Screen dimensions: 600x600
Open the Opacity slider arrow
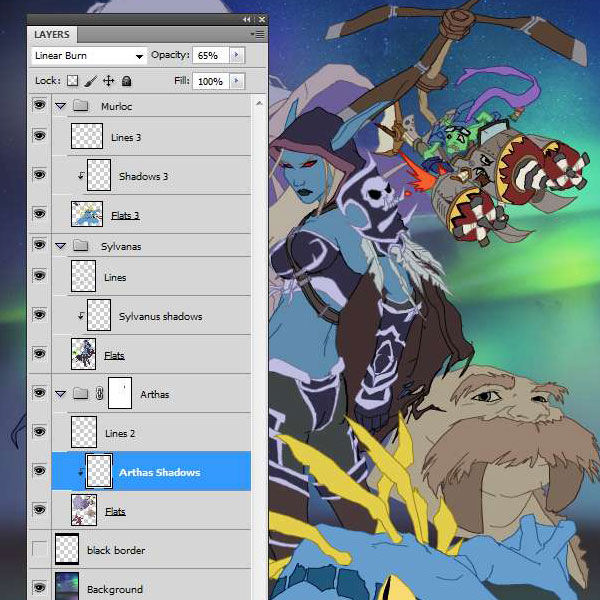pyautogui.click(x=236, y=55)
